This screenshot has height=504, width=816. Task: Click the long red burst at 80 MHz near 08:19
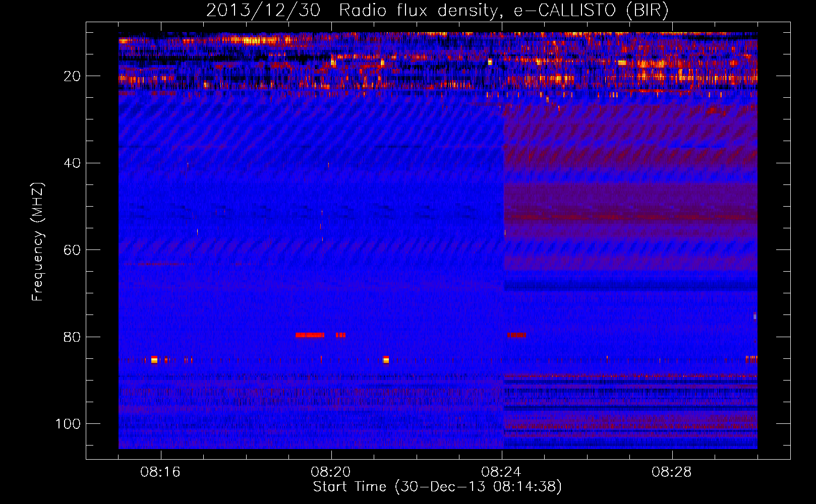[310, 335]
